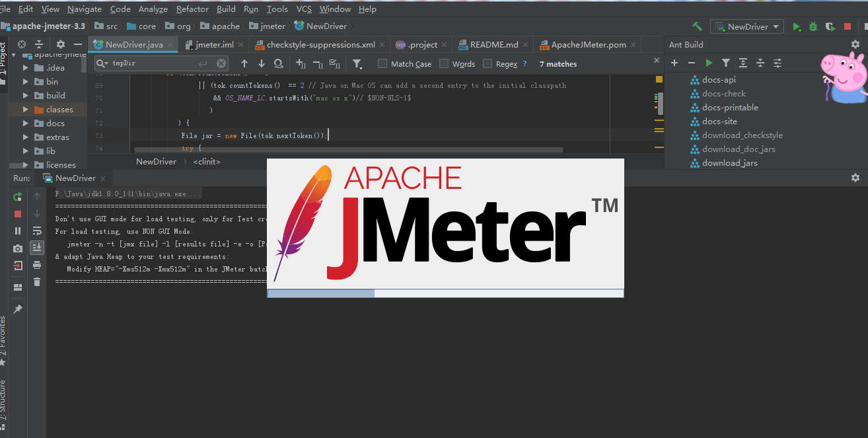Expand the extras folder
The height and width of the screenshot is (438, 868).
pyautogui.click(x=26, y=137)
